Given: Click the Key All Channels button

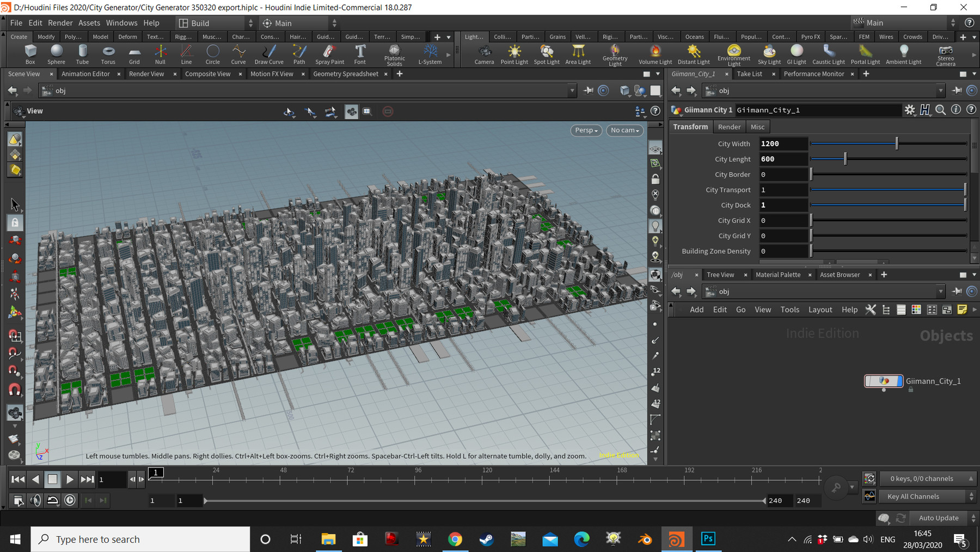Looking at the screenshot, I should tap(922, 496).
